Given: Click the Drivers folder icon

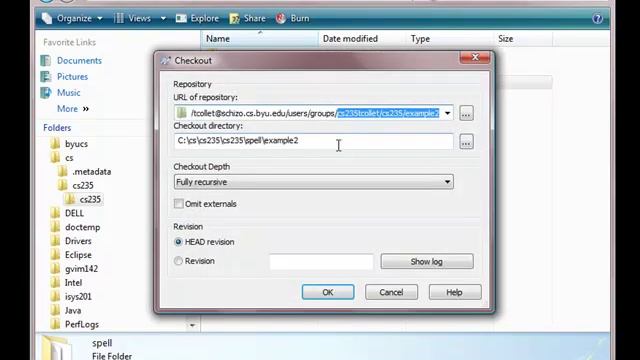Looking at the screenshot, I should (x=55, y=241).
